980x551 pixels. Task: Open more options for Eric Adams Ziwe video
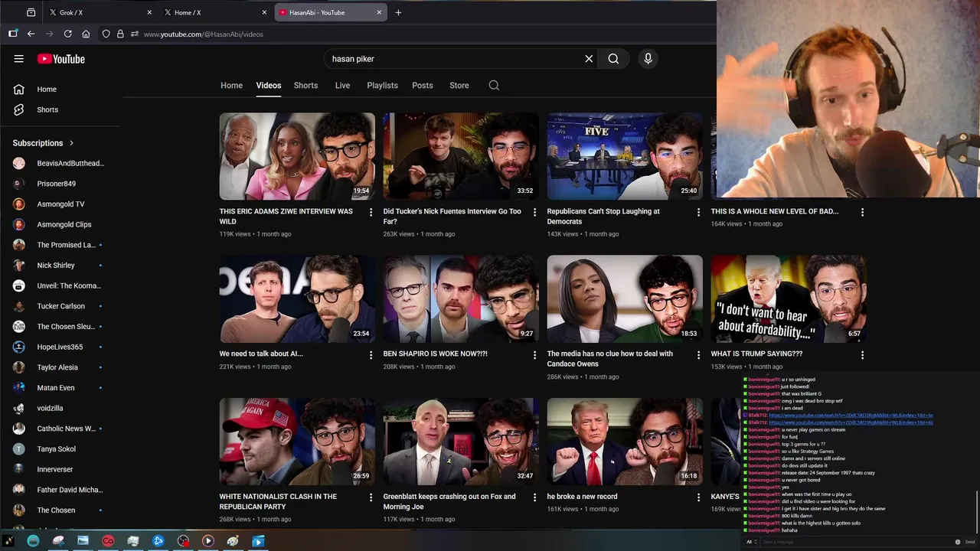coord(371,212)
